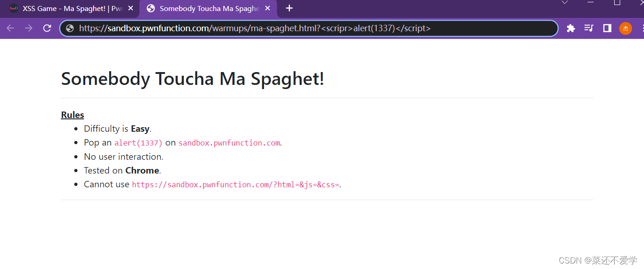Open site info globe icon in address bar
Screen dimensions: 644x269
click(70, 28)
